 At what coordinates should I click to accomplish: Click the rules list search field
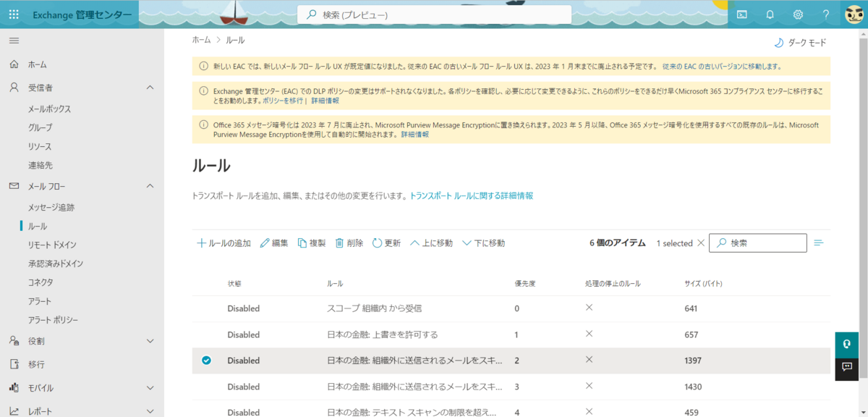point(758,243)
